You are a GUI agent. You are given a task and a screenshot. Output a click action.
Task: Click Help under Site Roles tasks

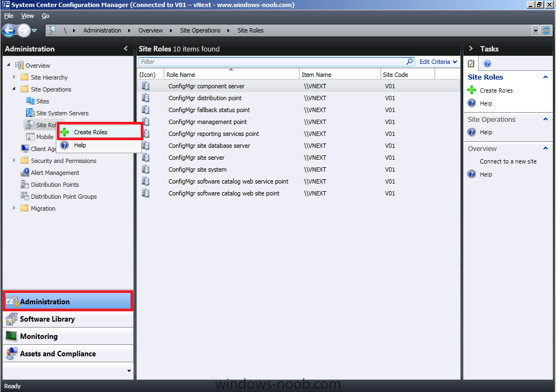point(486,103)
